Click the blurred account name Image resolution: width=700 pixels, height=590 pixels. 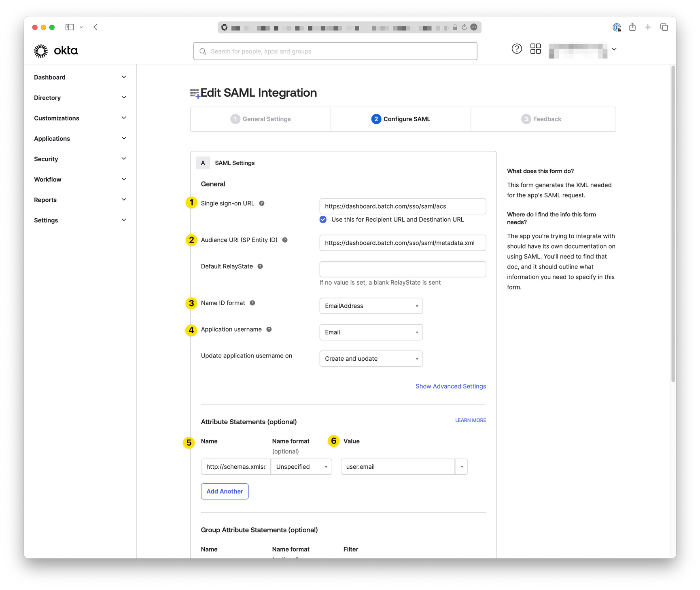(x=578, y=51)
